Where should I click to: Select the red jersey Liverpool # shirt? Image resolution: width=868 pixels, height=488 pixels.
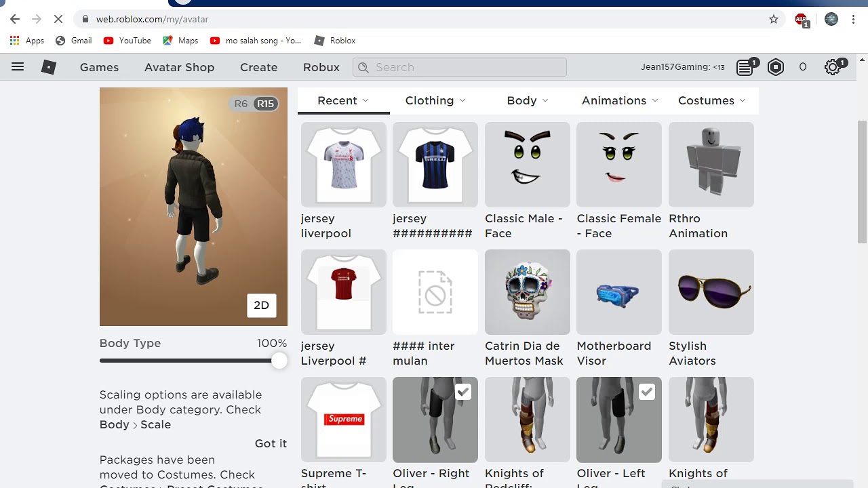click(x=344, y=292)
